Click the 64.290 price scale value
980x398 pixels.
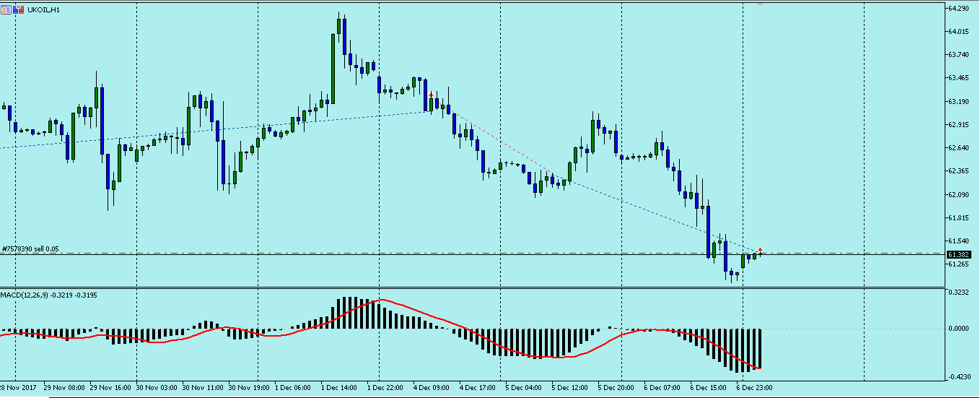coord(958,8)
